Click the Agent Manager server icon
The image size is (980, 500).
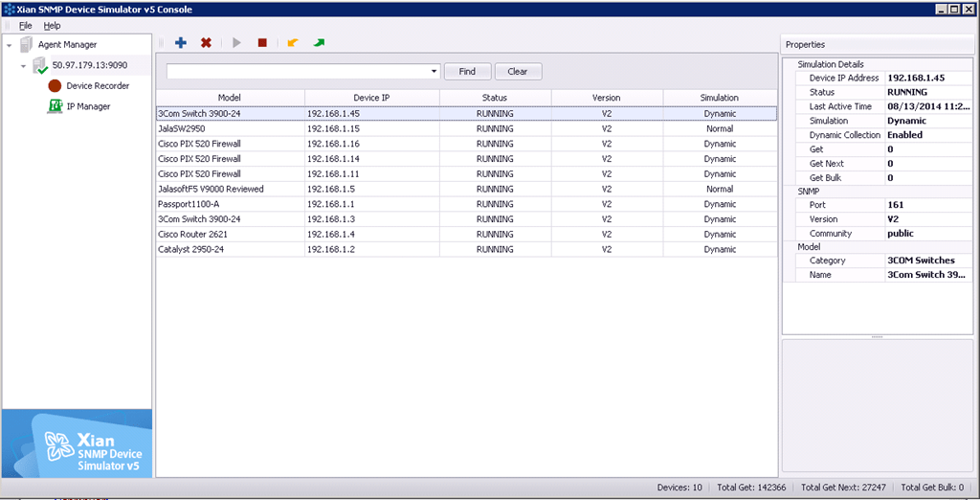(x=26, y=44)
